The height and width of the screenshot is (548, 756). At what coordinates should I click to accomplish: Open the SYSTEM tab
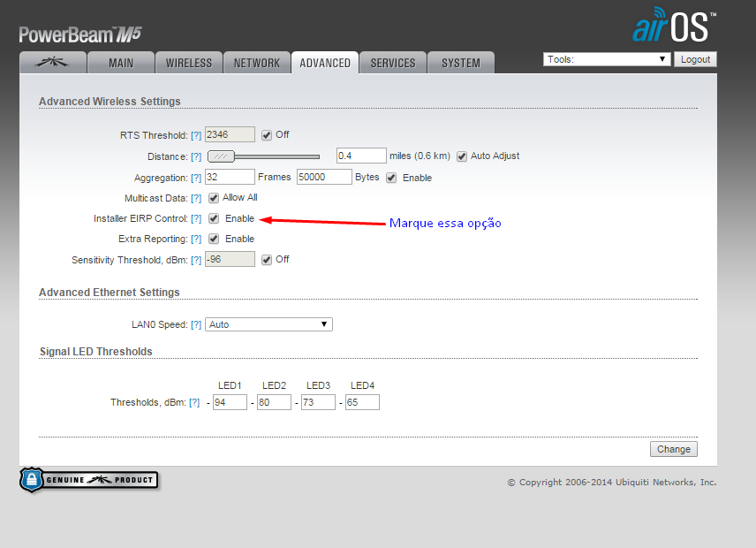[x=461, y=63]
